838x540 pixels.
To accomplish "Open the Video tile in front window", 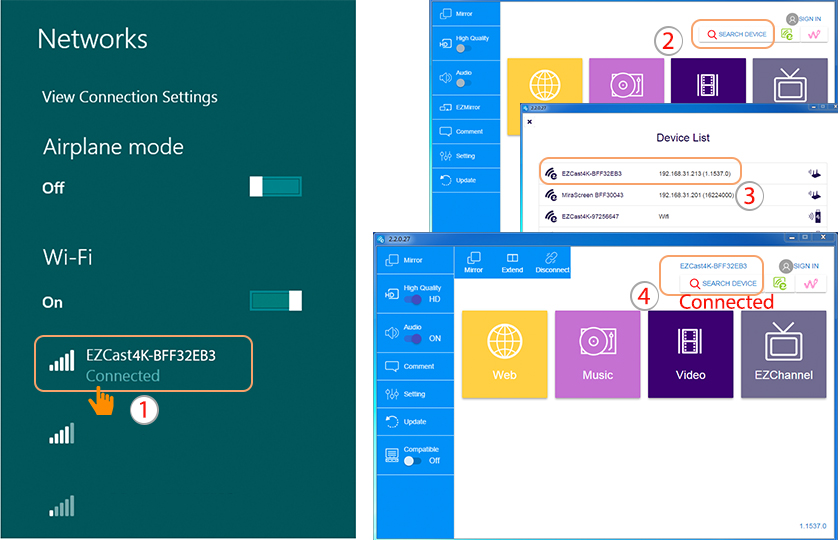I will coord(690,354).
